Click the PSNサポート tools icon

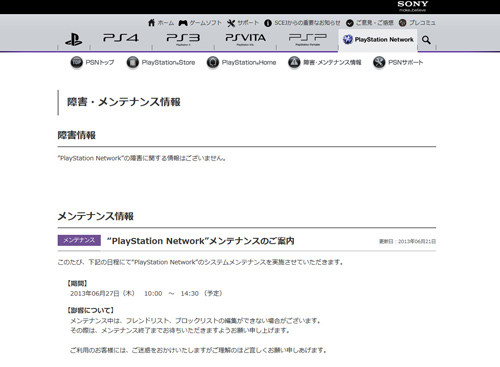point(379,62)
